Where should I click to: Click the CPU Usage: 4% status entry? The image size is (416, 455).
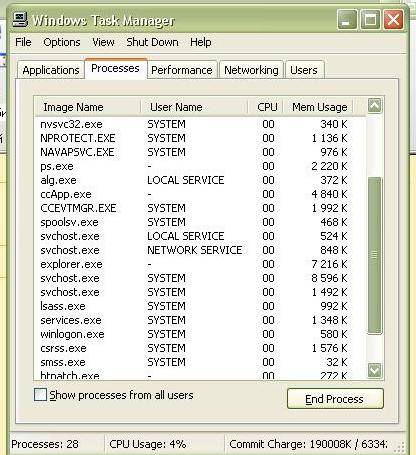coord(148,444)
